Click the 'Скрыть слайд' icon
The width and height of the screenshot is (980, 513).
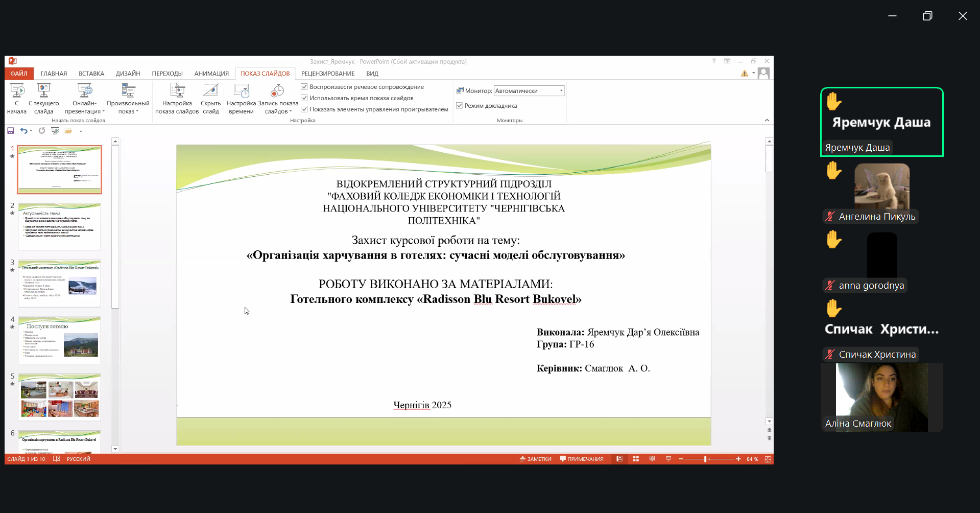point(210,91)
